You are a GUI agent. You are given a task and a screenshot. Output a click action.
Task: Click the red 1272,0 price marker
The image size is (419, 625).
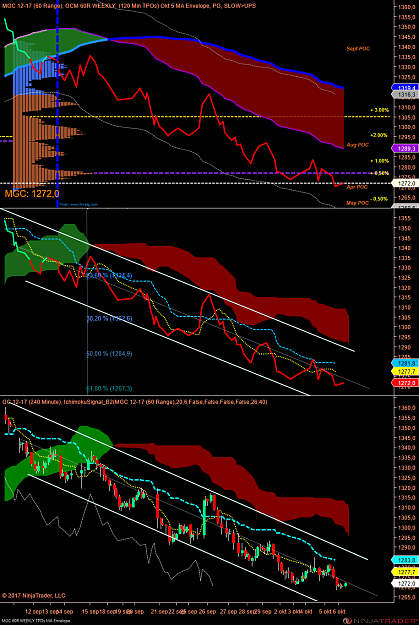click(x=405, y=383)
